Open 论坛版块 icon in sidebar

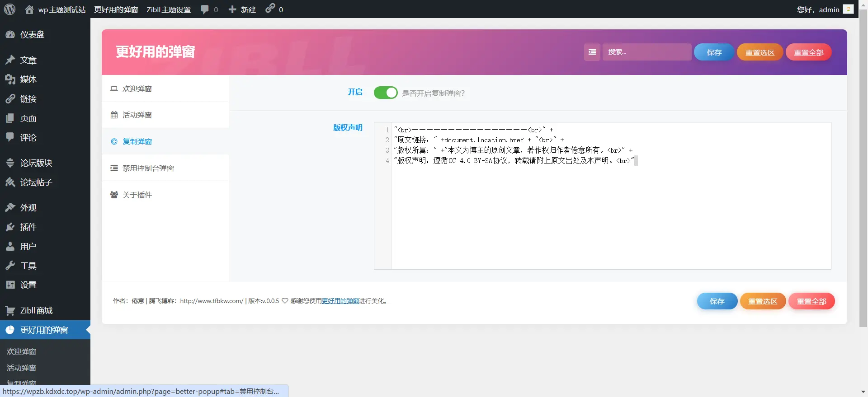(x=10, y=163)
